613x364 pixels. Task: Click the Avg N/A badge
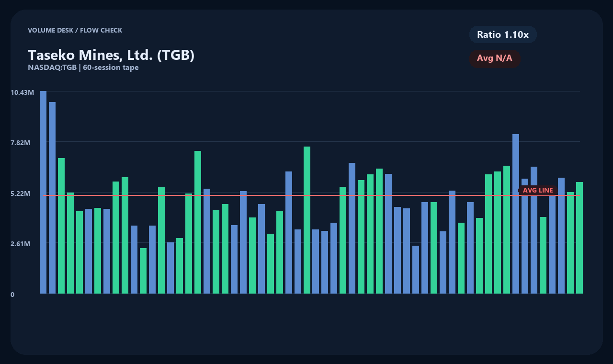tap(495, 58)
